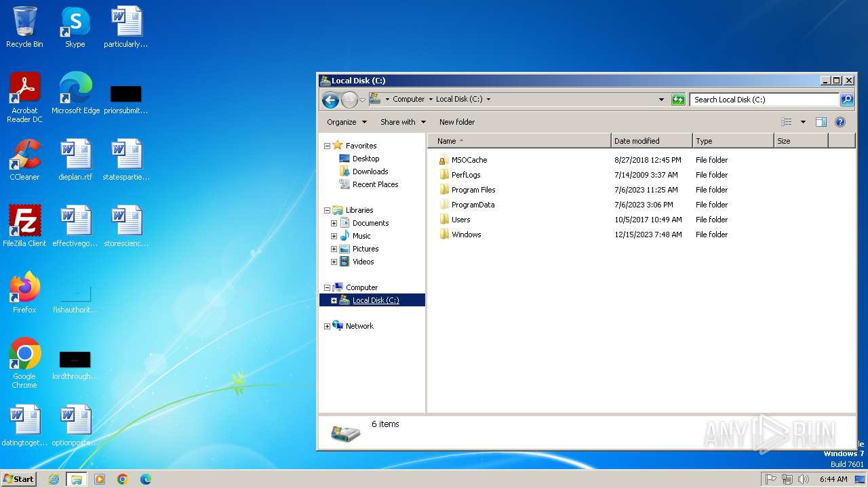Select the dieplan.rtf desktop file
Viewport: 868px width, 488px height.
(75, 160)
